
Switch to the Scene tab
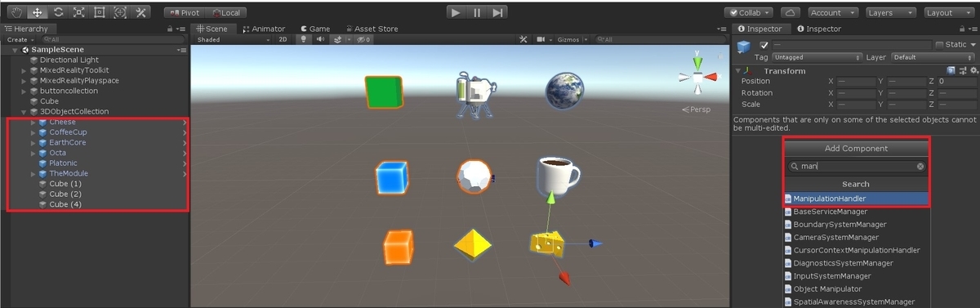point(212,29)
